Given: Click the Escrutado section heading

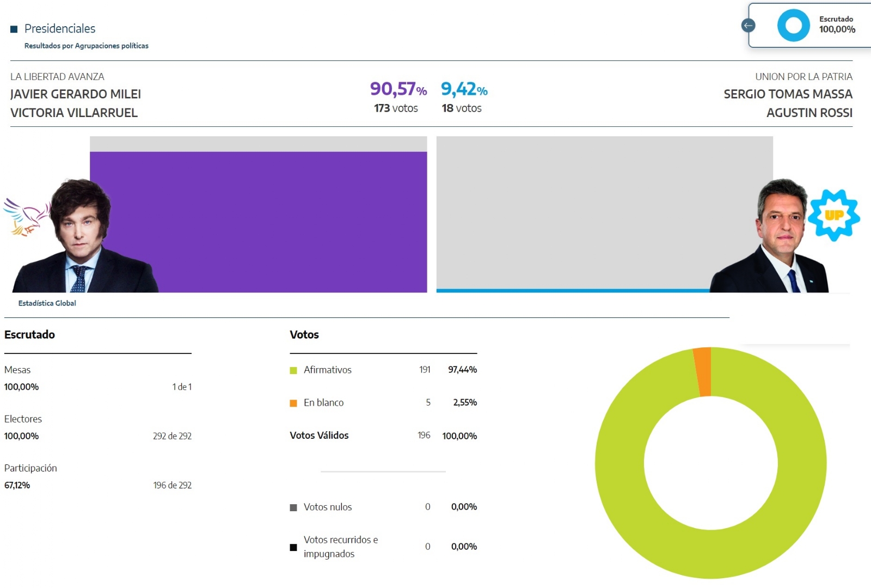Looking at the screenshot, I should (x=29, y=335).
